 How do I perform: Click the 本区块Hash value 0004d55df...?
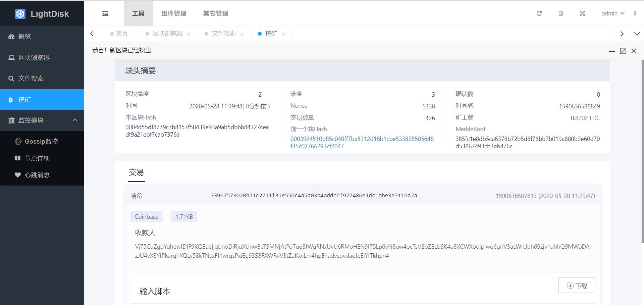click(197, 131)
